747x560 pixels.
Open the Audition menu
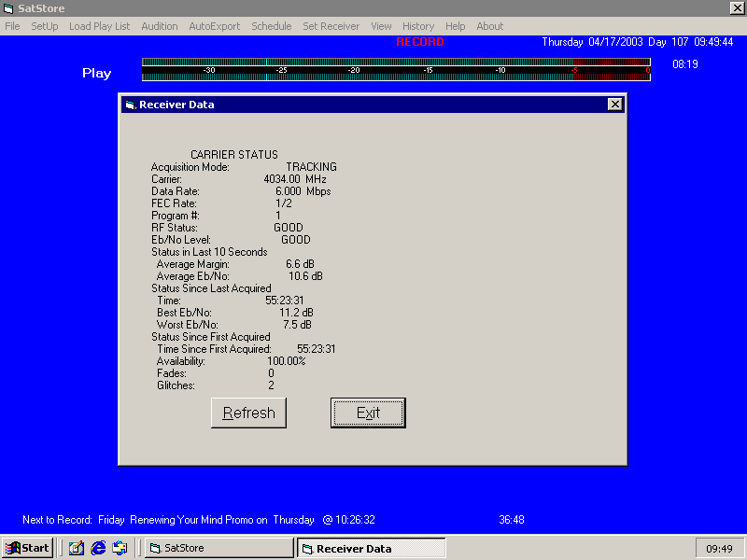point(159,26)
